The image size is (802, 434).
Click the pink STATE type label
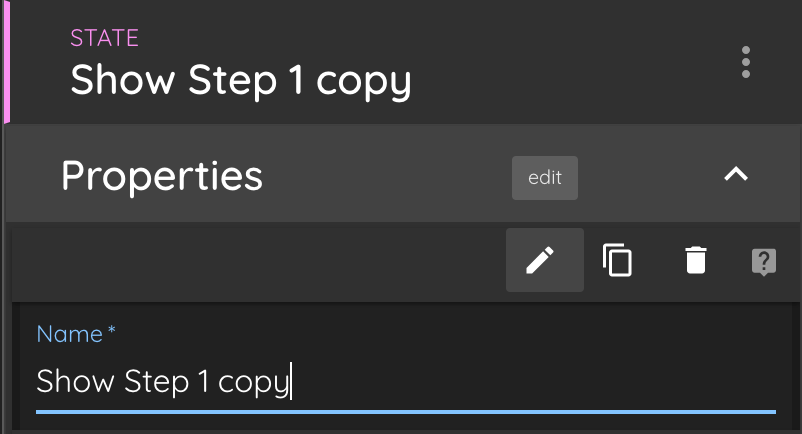pos(104,38)
